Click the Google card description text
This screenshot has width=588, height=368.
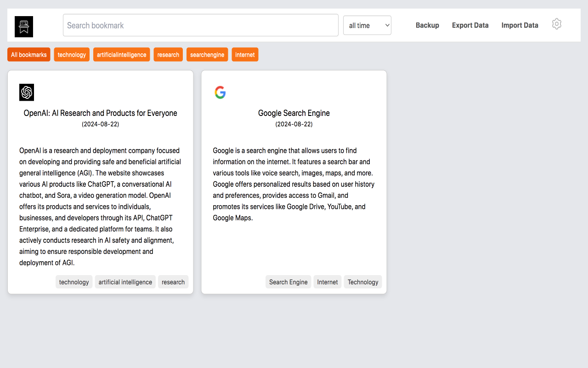coord(294,184)
